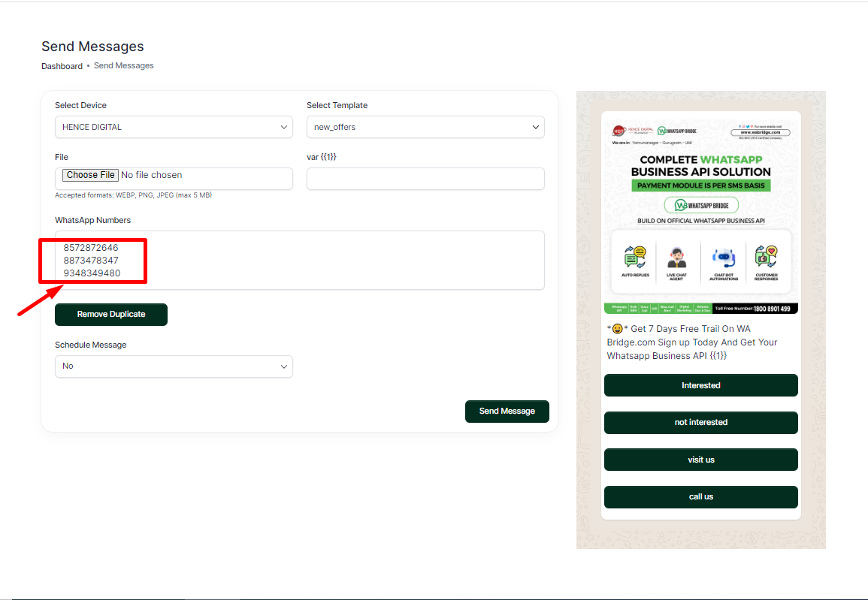The image size is (868, 600).
Task: Click the Dashboard breadcrumb link
Action: click(x=62, y=66)
